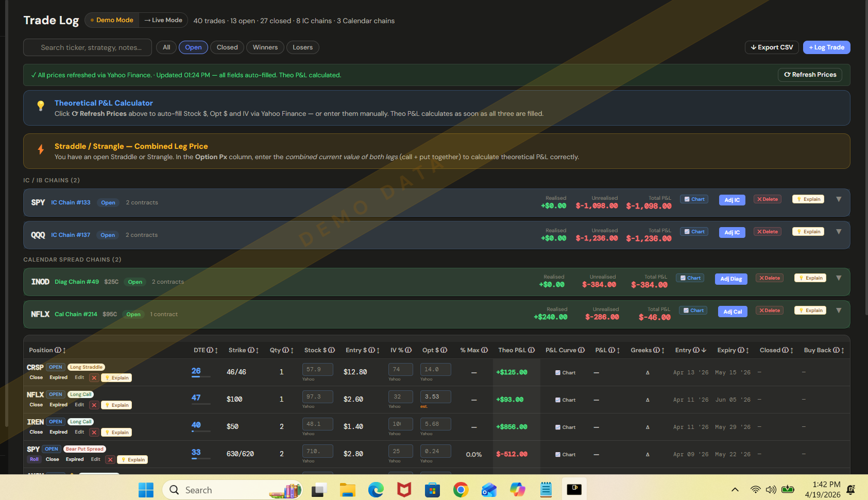The width and height of the screenshot is (868, 500).
Task: Select the Winners filter tab
Action: pyautogui.click(x=265, y=47)
